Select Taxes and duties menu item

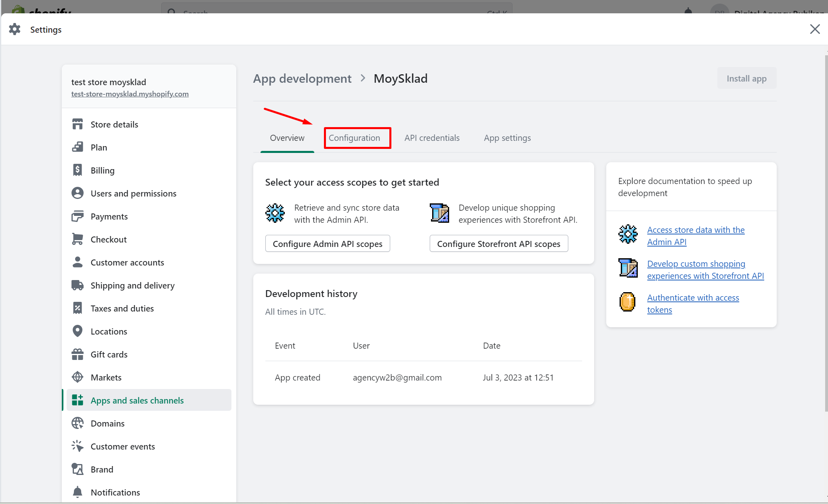click(x=149, y=308)
